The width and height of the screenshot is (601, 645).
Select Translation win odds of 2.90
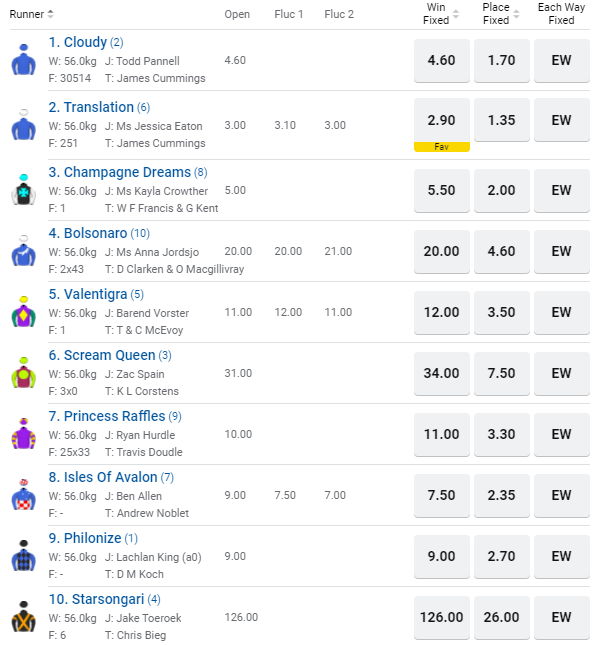441,121
